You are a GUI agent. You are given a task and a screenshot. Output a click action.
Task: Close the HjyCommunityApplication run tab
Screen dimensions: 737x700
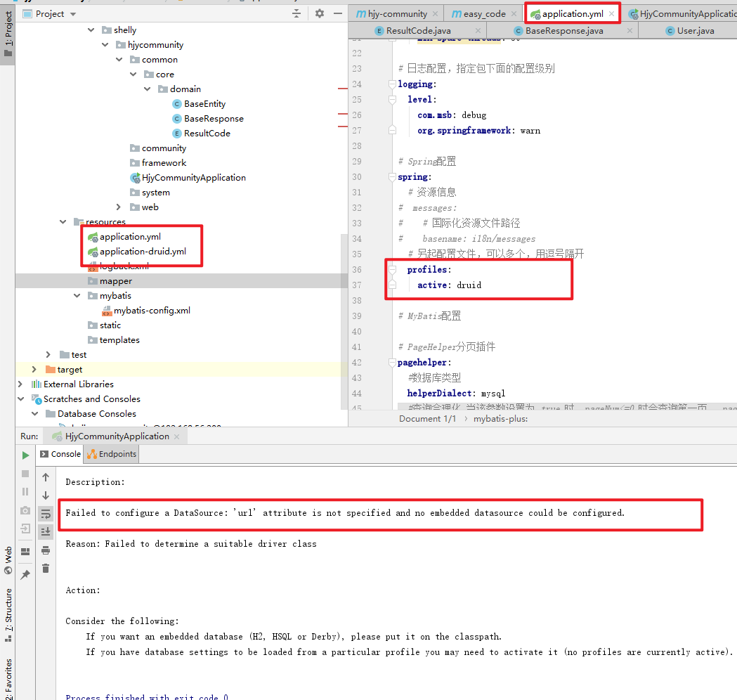pos(177,436)
